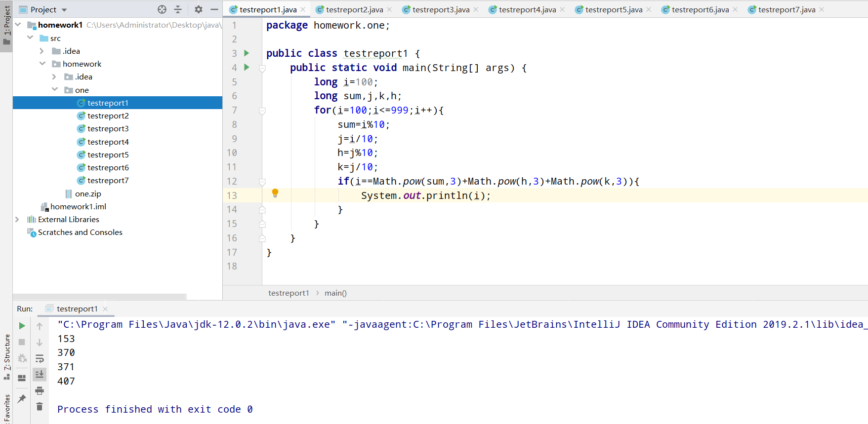Click the yellow light bulb intention icon

275,193
